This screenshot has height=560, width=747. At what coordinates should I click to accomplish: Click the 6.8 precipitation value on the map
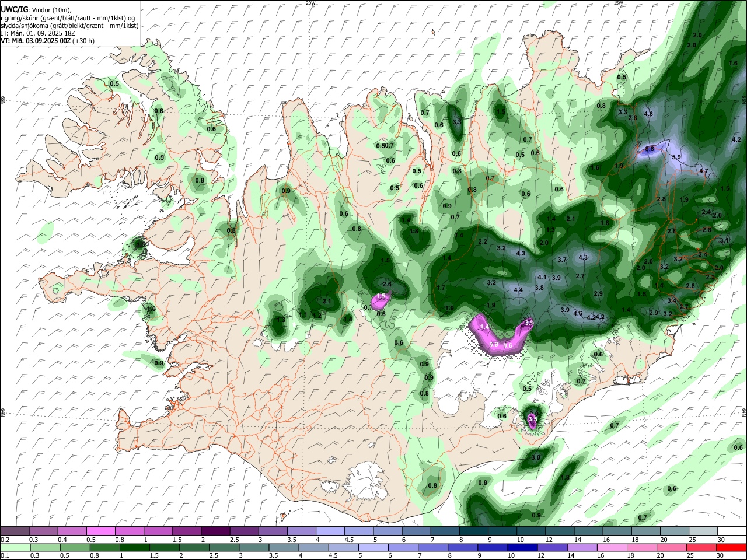[650, 149]
